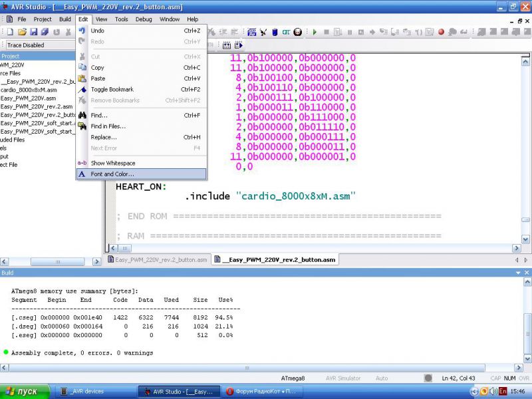Image resolution: width=532 pixels, height=399 pixels.
Task: Select the __Easy_PWM_220V_rev.2_button.asm active tab
Action: click(x=275, y=260)
